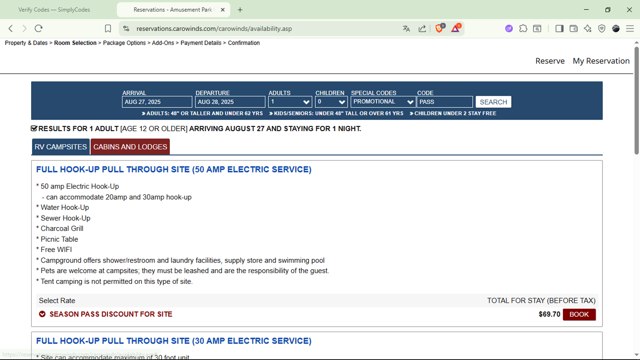Open the Brave Wallet icon
640x360 pixels.
point(573,29)
